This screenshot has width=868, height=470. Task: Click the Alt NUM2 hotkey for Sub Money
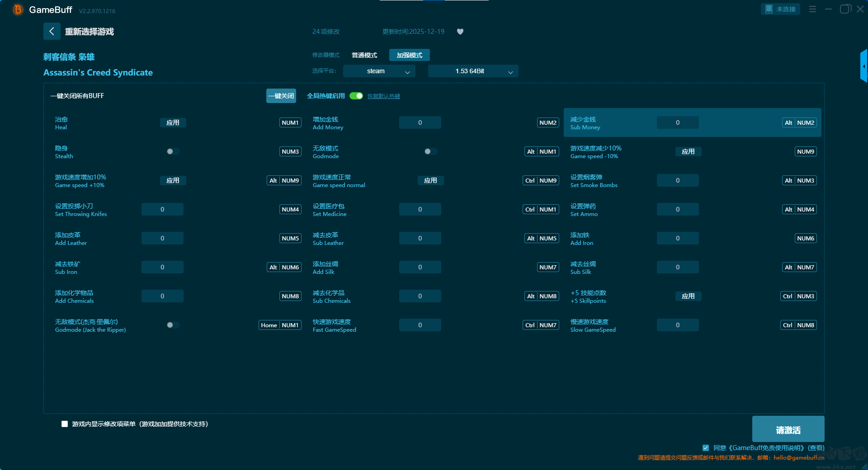799,122
